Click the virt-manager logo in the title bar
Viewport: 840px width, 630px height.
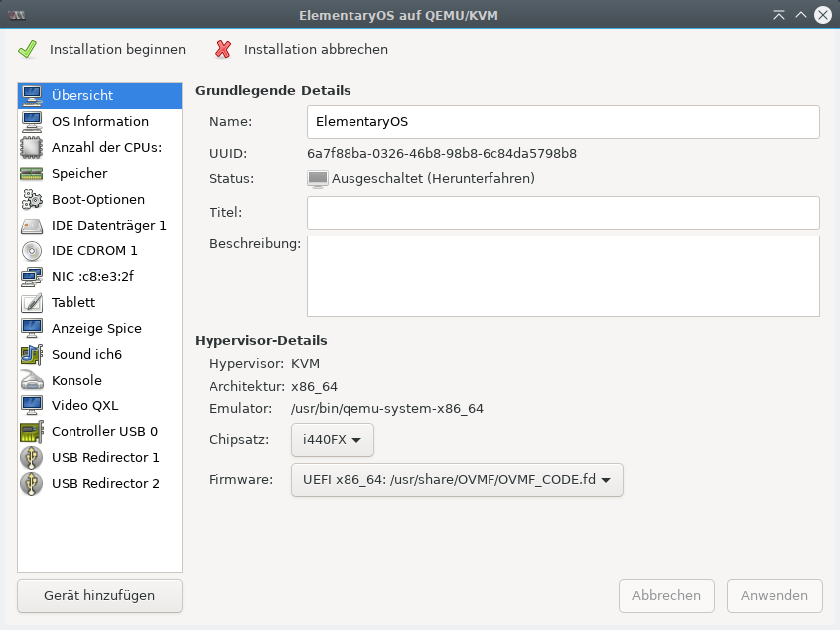(17, 15)
